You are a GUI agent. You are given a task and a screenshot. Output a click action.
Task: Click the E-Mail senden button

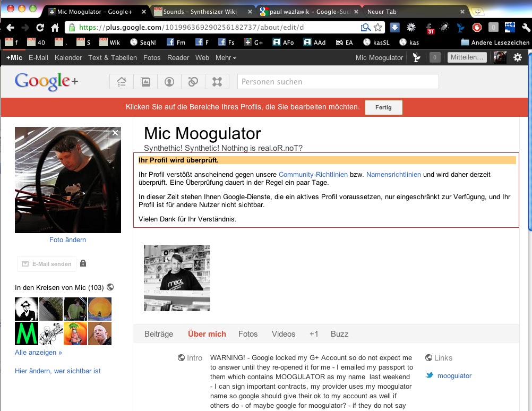coord(47,264)
